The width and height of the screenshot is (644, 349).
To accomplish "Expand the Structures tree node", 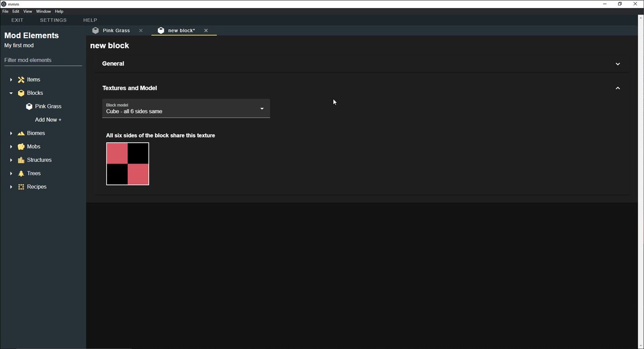I will pyautogui.click(x=11, y=160).
